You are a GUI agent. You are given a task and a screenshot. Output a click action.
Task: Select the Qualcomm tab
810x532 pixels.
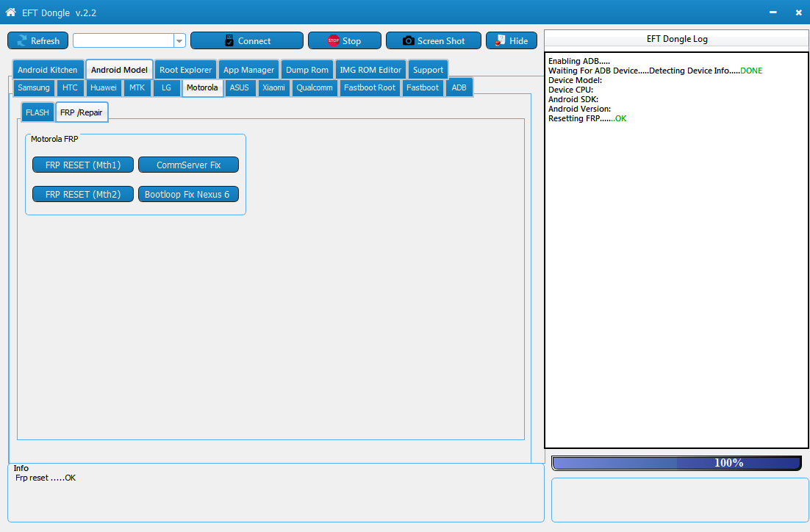[314, 87]
